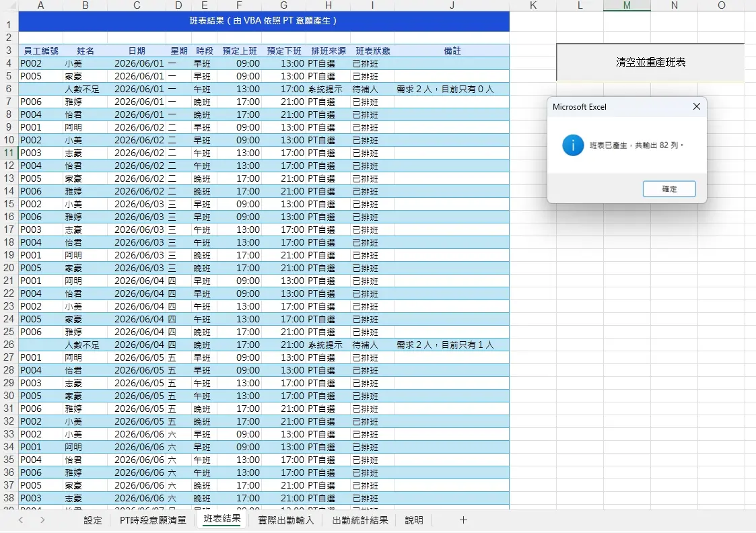
Task: Click 09:00 start time in row 33
Action: [x=239, y=434]
